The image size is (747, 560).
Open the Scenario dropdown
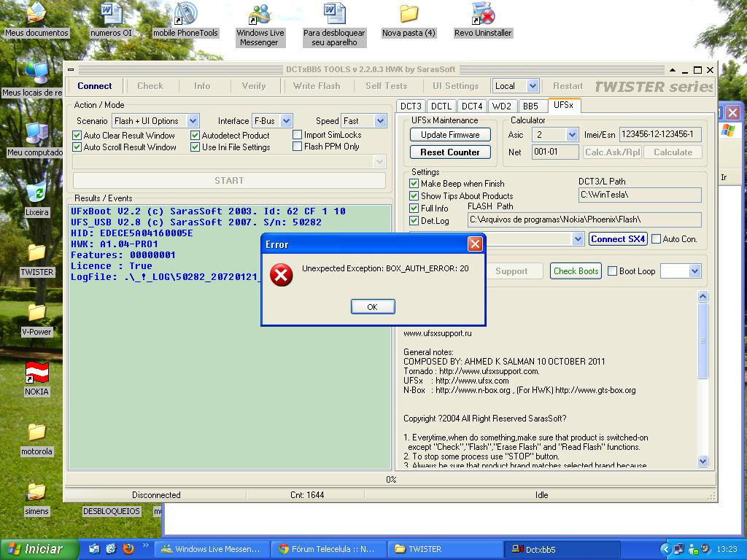193,121
